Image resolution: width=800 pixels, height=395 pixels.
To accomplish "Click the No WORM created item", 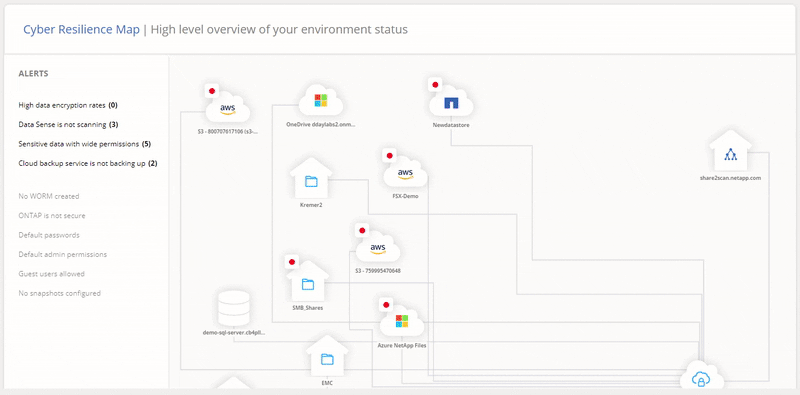I will [x=49, y=196].
